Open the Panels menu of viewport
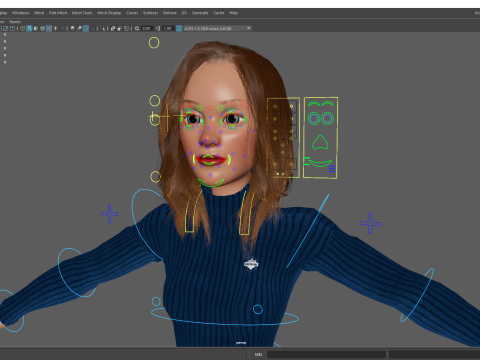Image resolution: width=480 pixels, height=360 pixels. point(15,22)
